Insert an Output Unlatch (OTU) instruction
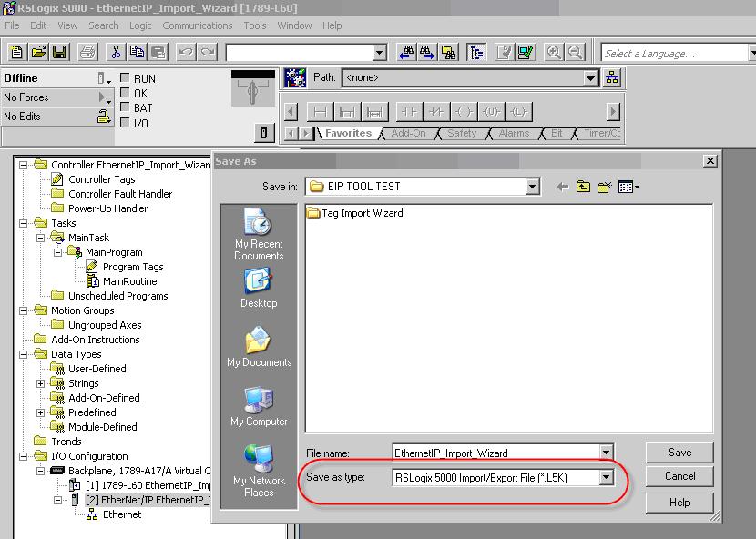756x539 pixels. [491, 112]
